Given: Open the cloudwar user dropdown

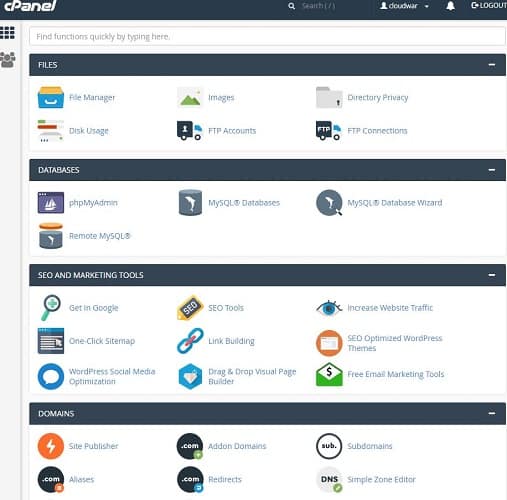Looking at the screenshot, I should pyautogui.click(x=404, y=6).
